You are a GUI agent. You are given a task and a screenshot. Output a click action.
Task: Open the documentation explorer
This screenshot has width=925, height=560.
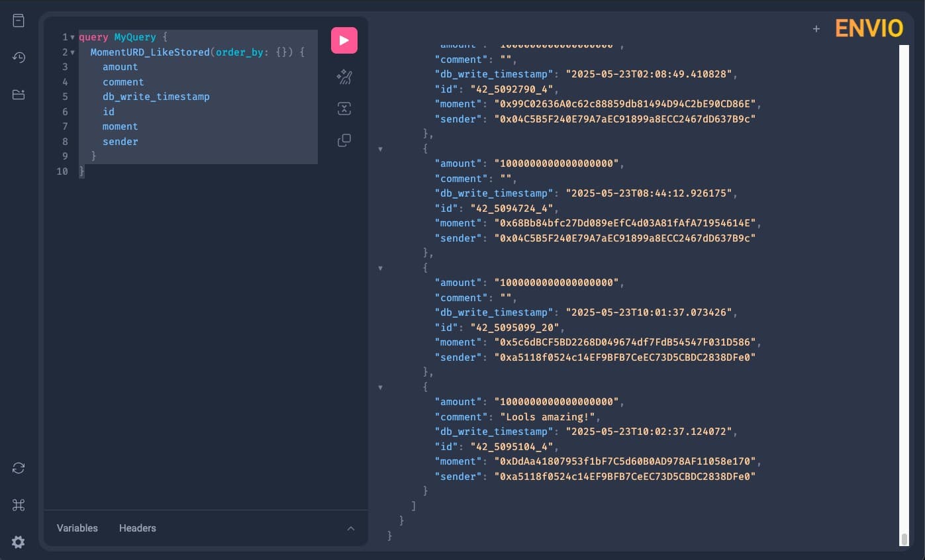click(x=17, y=20)
